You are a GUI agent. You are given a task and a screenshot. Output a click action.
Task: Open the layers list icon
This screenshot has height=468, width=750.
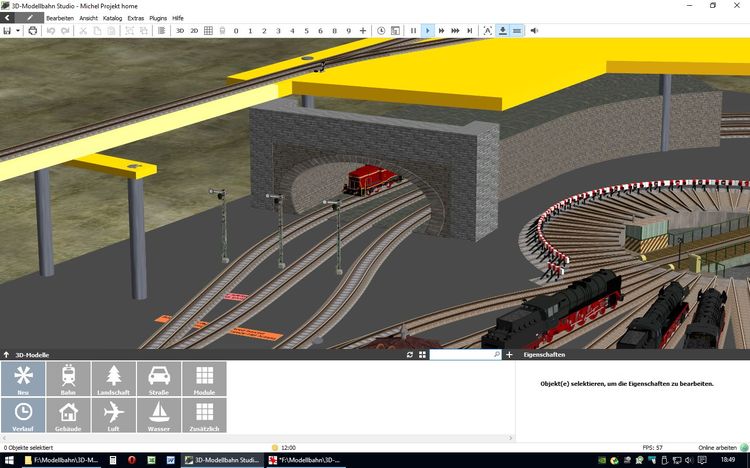click(x=162, y=31)
